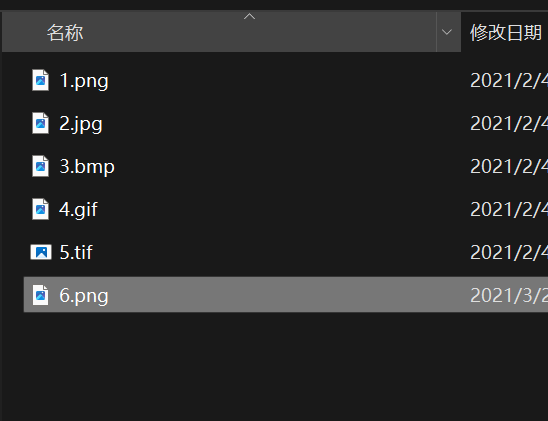The image size is (548, 421).
Task: Select the file named 3.bmp
Action: (x=87, y=167)
